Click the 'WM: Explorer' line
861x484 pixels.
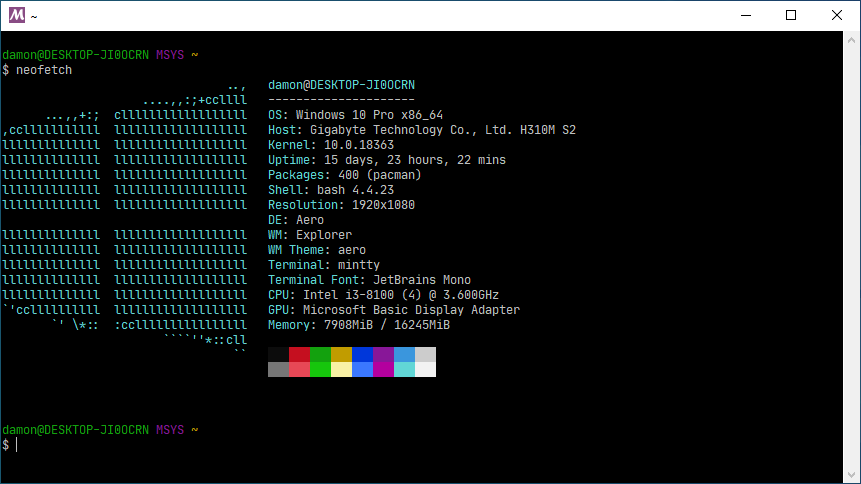click(310, 235)
